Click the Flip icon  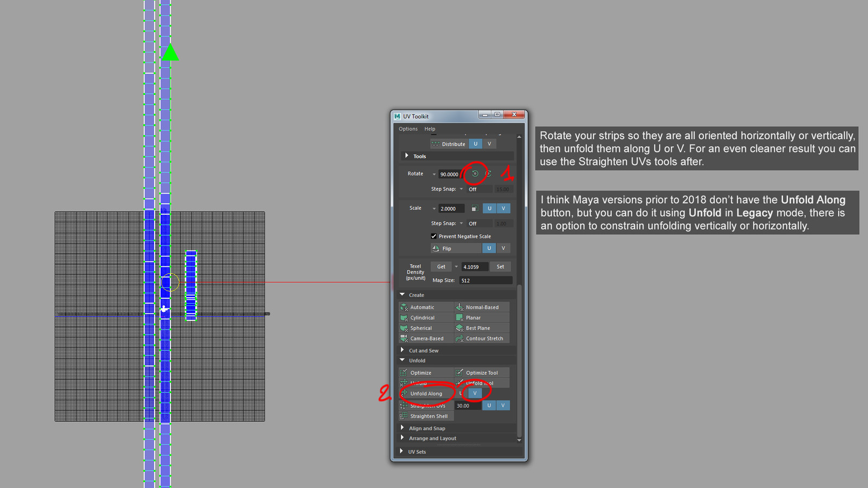pos(436,248)
